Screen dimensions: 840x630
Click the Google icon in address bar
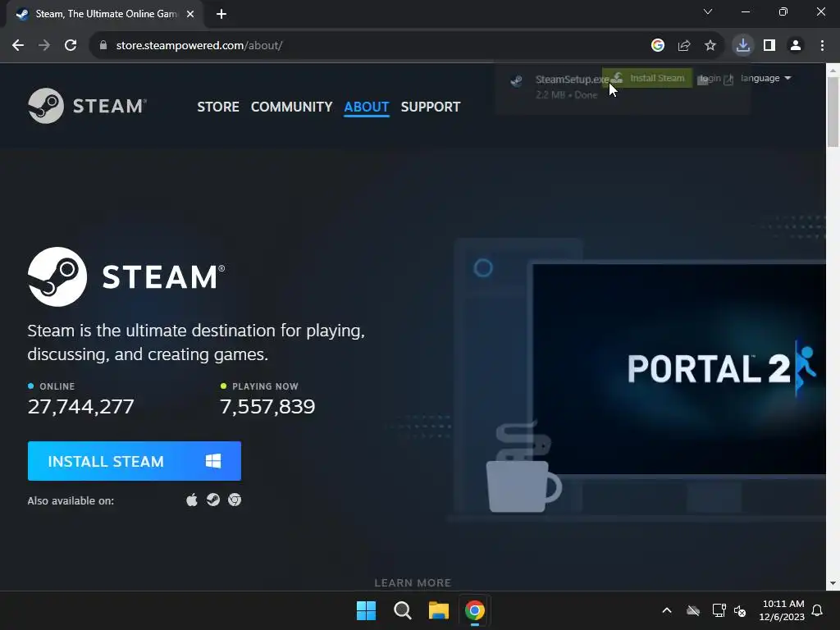(x=657, y=46)
